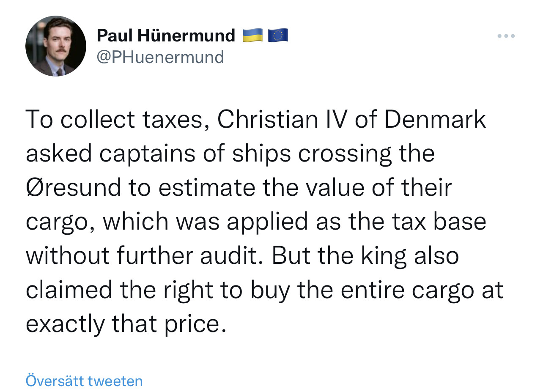Click the EU flag emoji beside the name
Image resolution: width=543 pixels, height=392 pixels.
[x=278, y=36]
